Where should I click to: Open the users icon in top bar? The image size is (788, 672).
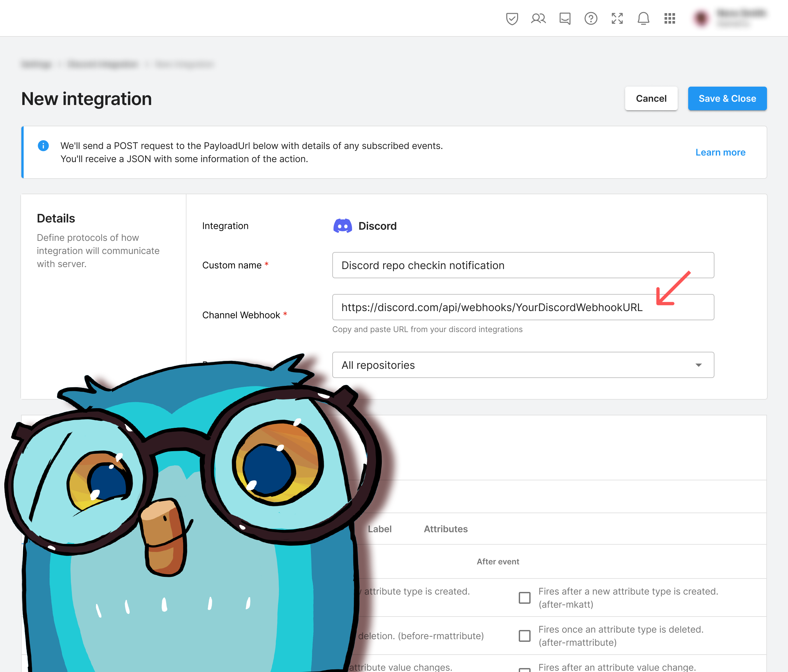(538, 19)
